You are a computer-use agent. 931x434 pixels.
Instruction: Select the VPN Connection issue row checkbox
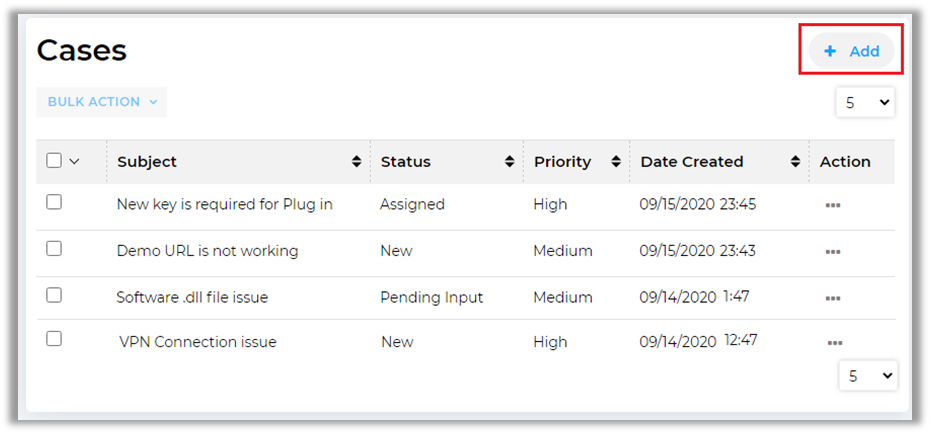point(54,339)
